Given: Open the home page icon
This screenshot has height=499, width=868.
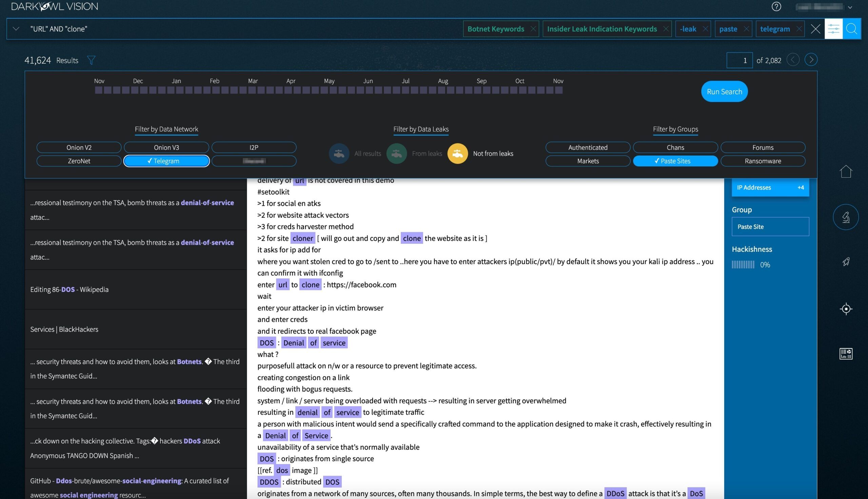Looking at the screenshot, I should point(846,171).
